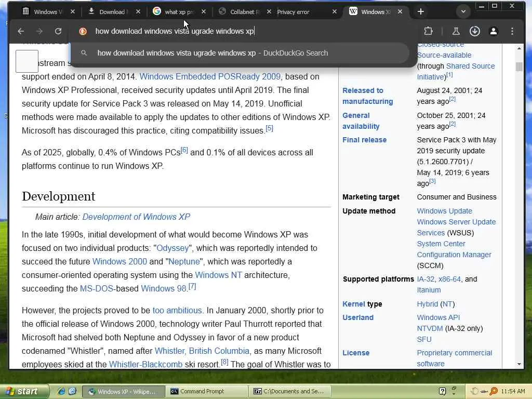Open the NTVDM link
Image resolution: width=532 pixels, height=399 pixels.
430,328
